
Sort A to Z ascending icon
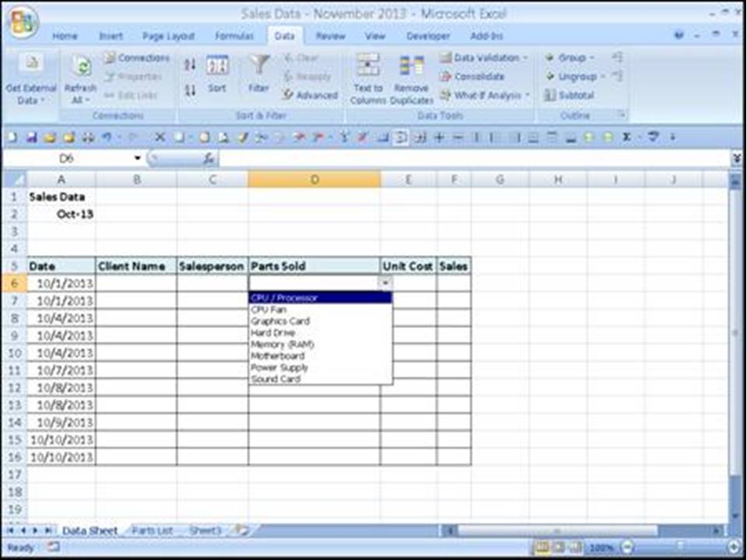(x=190, y=65)
